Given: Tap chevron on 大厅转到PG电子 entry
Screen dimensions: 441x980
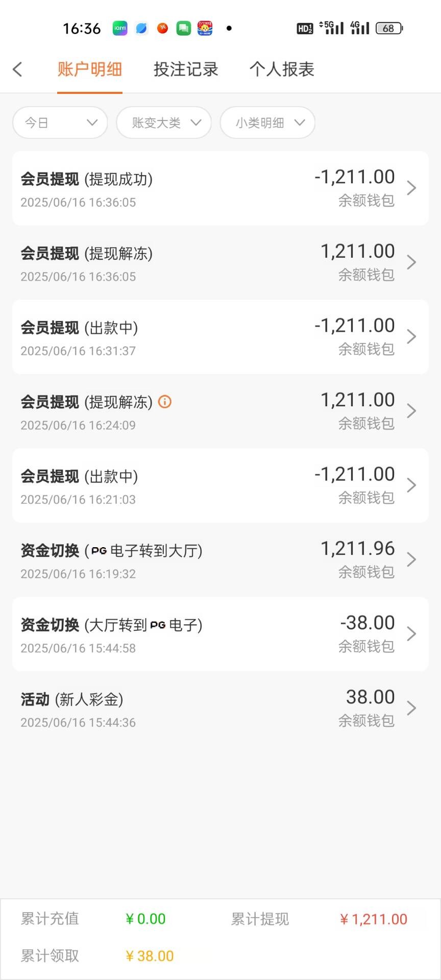Looking at the screenshot, I should tap(411, 634).
